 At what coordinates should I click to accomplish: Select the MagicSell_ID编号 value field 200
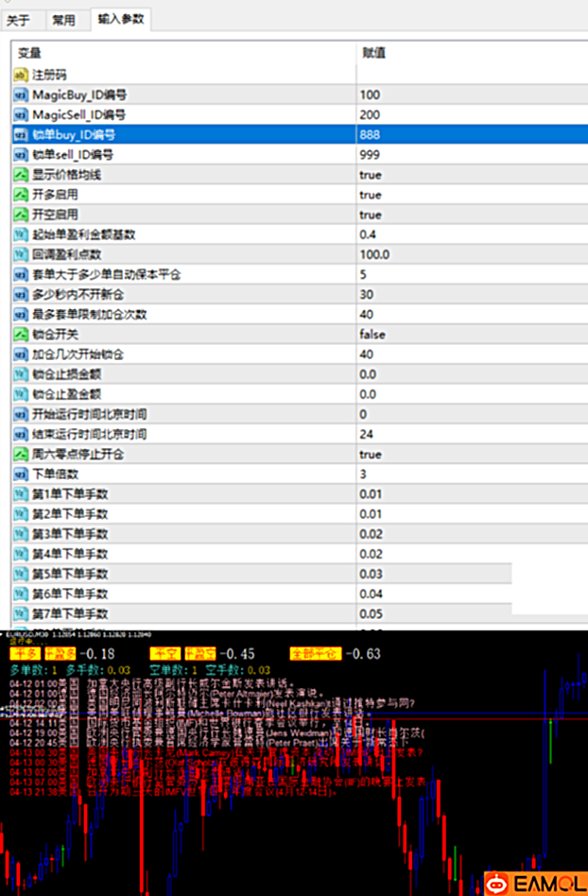coord(370,114)
